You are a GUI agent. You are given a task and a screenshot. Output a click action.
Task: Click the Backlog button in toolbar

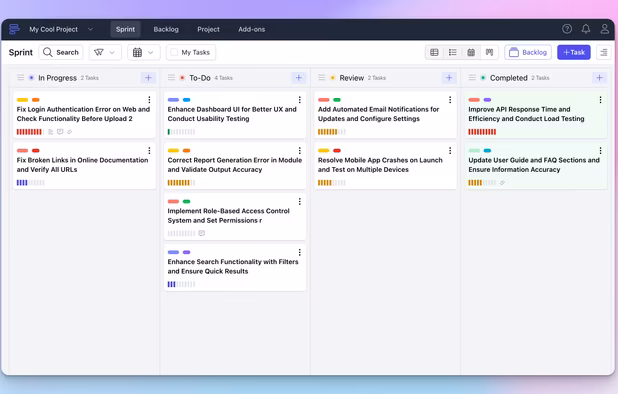tap(528, 52)
